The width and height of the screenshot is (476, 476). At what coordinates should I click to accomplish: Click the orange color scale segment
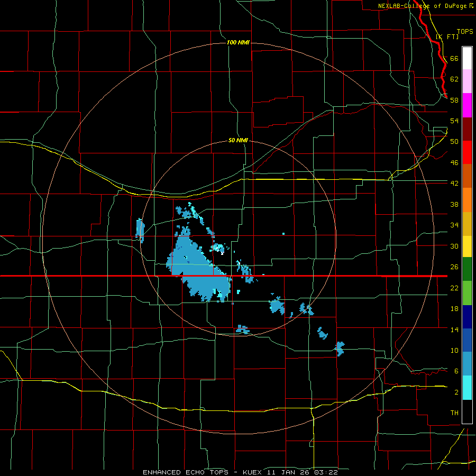[467, 200]
